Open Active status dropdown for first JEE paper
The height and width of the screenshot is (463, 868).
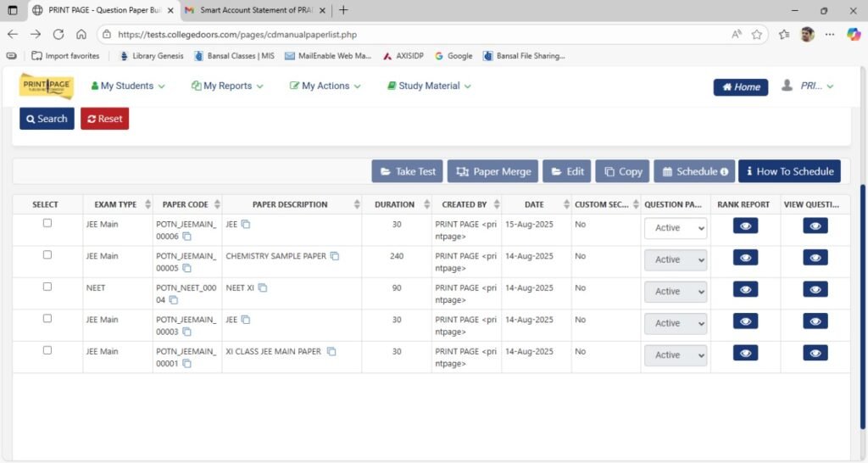pyautogui.click(x=676, y=228)
